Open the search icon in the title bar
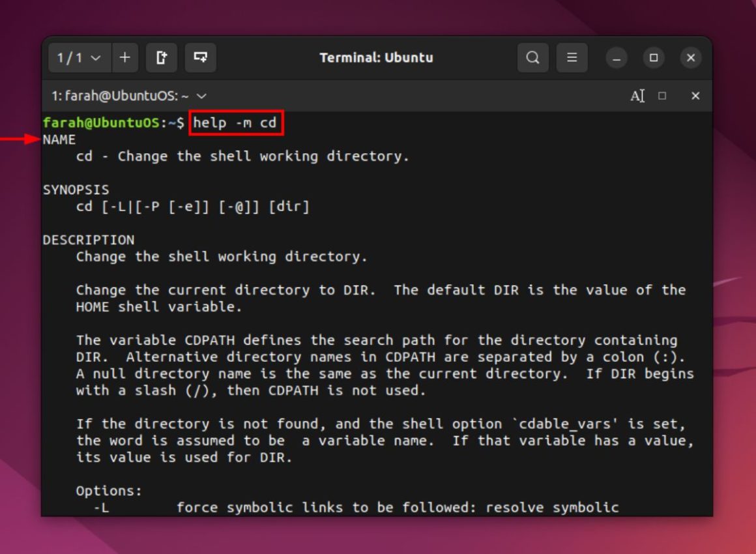The image size is (756, 554). point(532,58)
